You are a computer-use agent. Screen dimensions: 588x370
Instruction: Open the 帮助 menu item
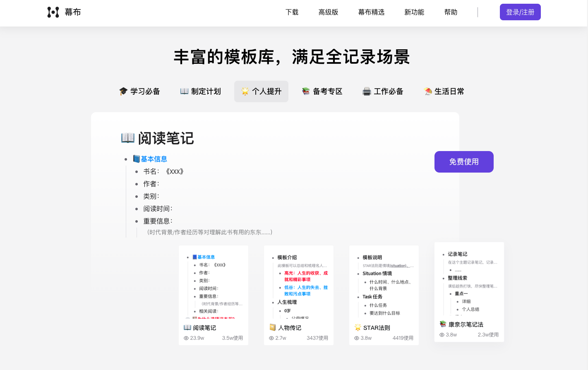click(451, 12)
